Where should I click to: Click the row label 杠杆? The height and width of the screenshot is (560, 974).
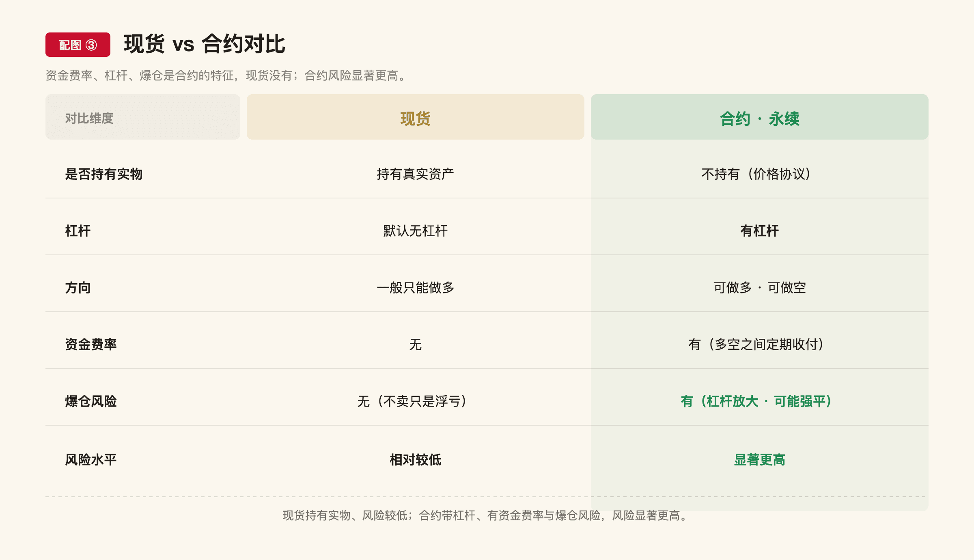click(x=78, y=231)
